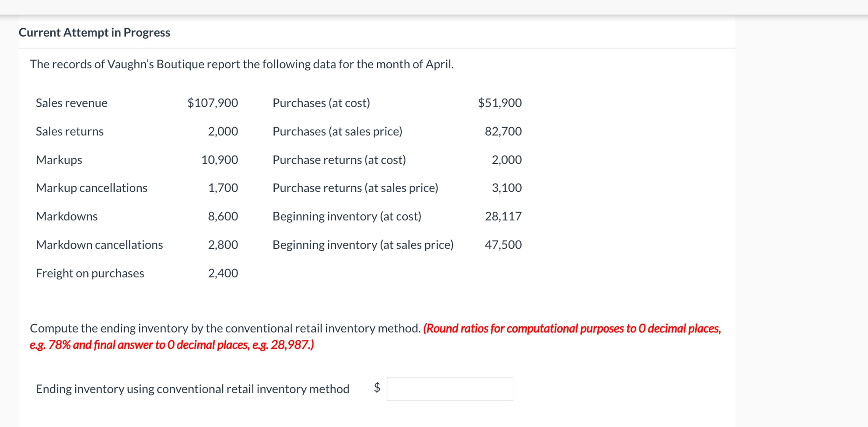Viewport: 868px width, 427px height.
Task: Click the Freight on purchases label
Action: tap(90, 273)
